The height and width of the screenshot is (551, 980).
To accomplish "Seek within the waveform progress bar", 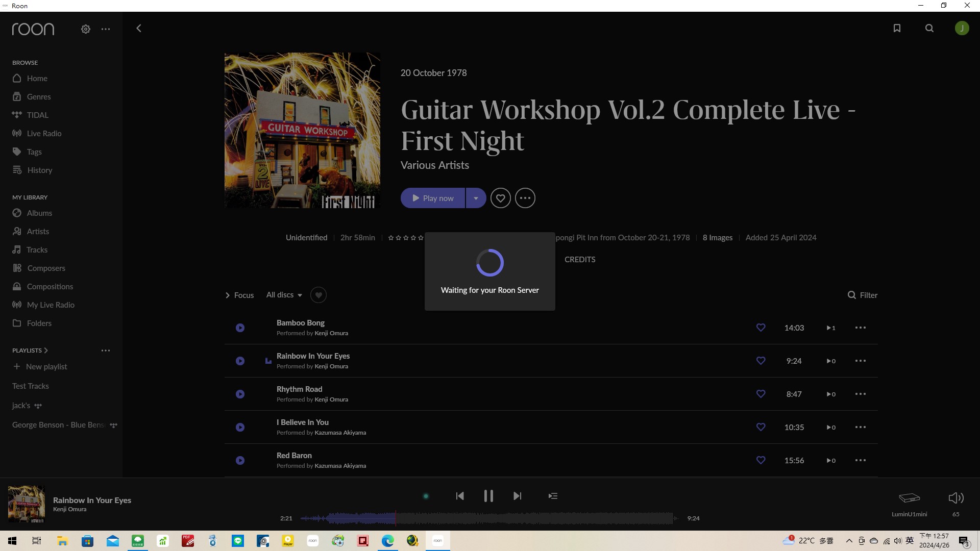I will click(x=489, y=518).
